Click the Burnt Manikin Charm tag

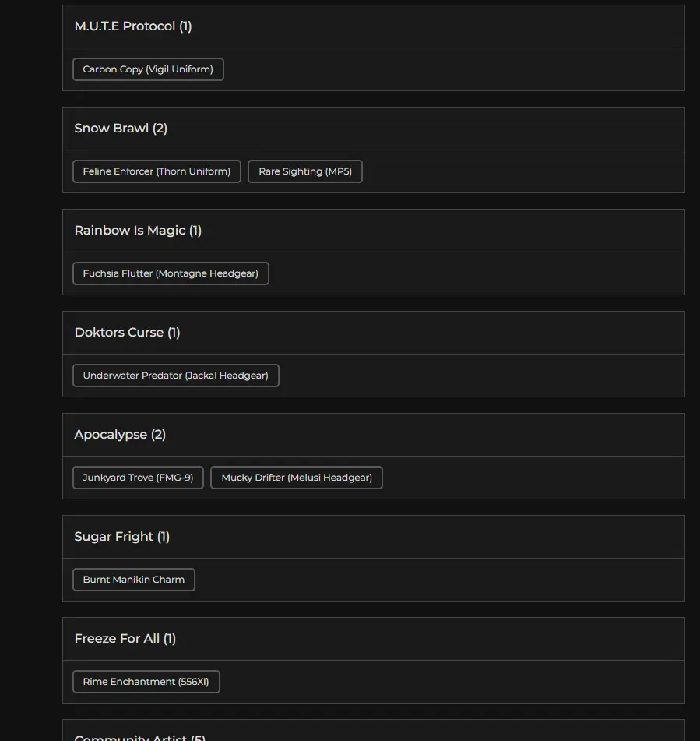134,580
